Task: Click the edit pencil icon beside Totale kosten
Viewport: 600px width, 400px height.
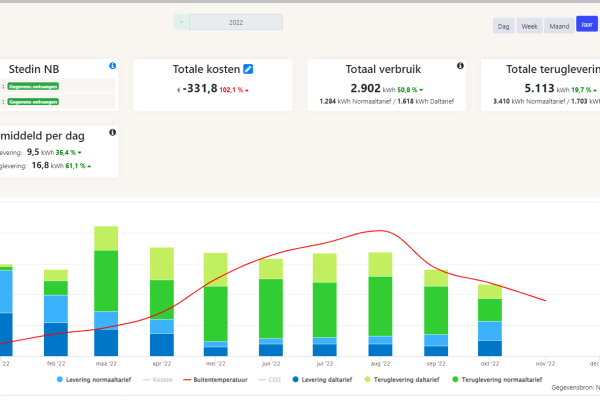Action: pyautogui.click(x=249, y=68)
